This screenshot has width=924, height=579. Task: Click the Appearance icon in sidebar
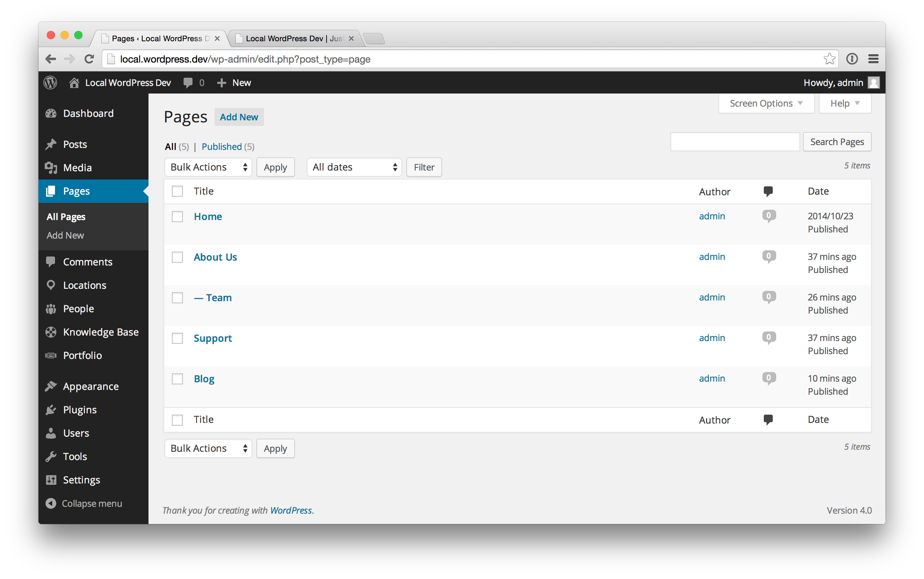tap(51, 386)
